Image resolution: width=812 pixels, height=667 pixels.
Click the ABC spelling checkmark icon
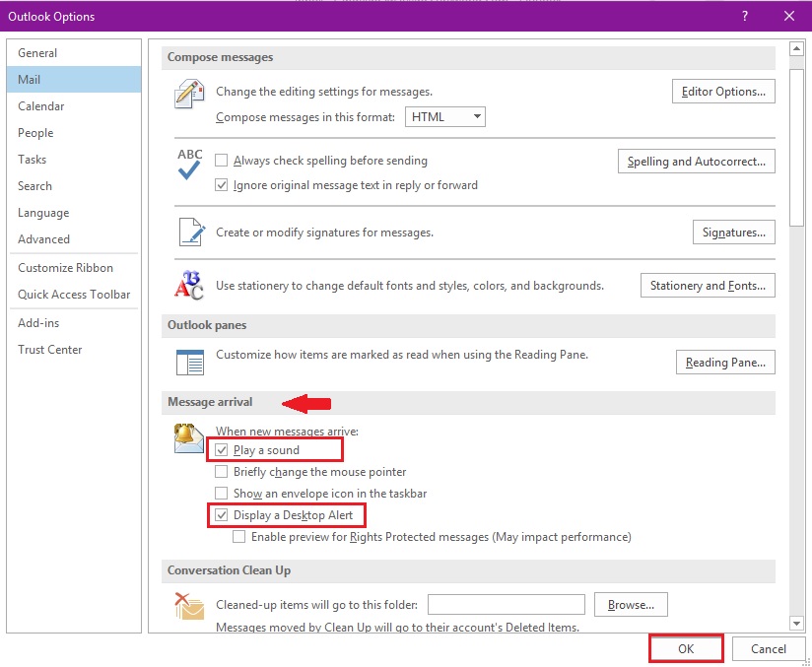pyautogui.click(x=188, y=165)
